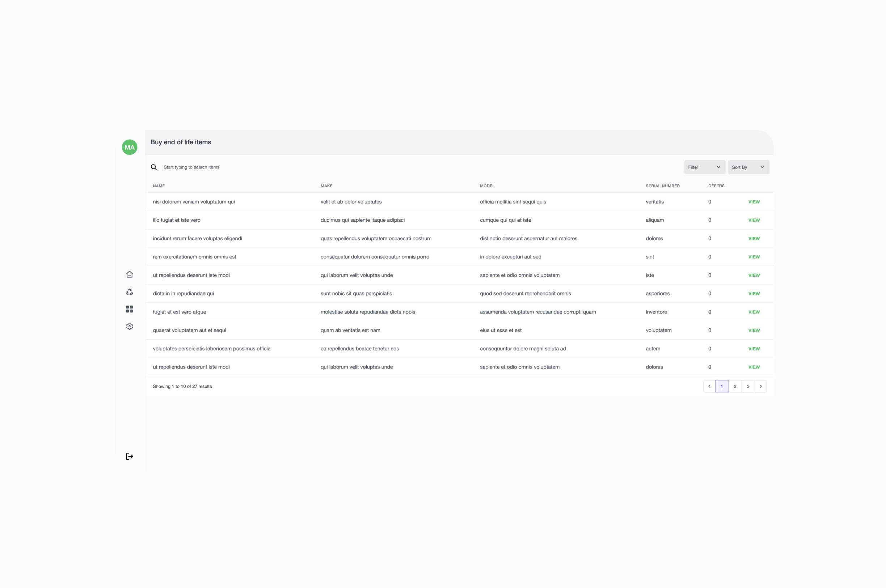The image size is (886, 588).
Task: Click serial number 'aliquam'
Action: pyautogui.click(x=654, y=220)
